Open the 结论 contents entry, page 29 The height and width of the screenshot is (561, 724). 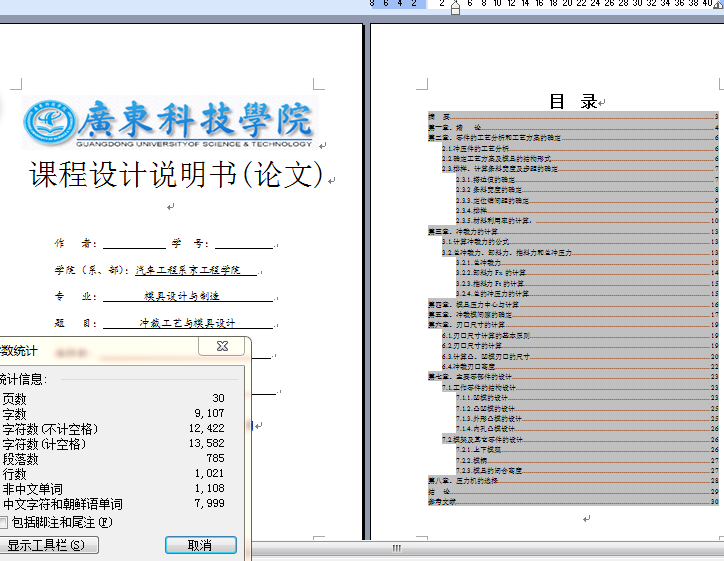point(573,491)
